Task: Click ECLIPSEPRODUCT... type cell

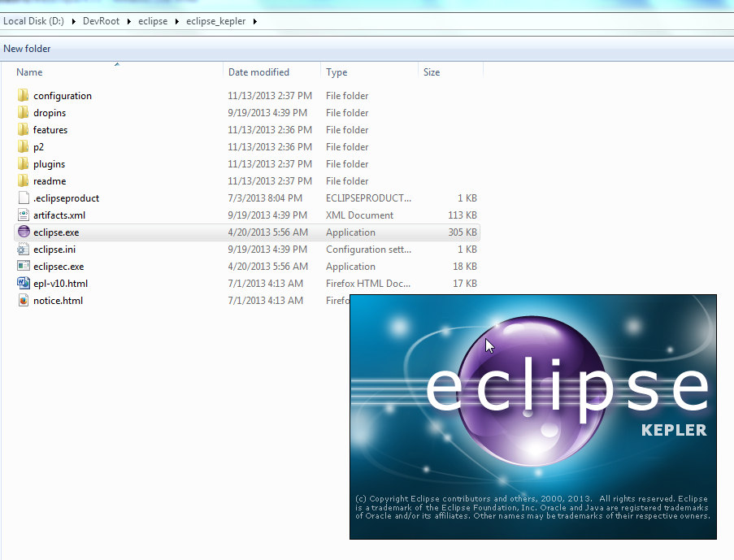Action: pyautogui.click(x=369, y=198)
